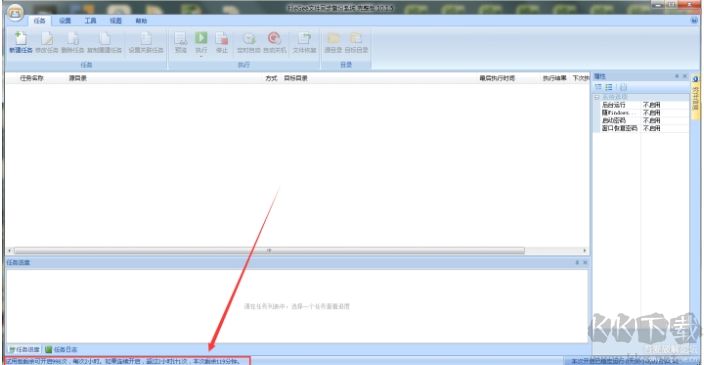Select the Run in Background (后台运行) property row
The height and width of the screenshot is (365, 704).
tap(641, 105)
